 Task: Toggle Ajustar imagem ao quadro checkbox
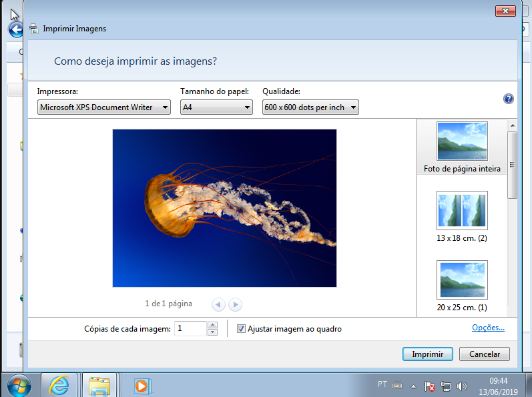coord(241,328)
